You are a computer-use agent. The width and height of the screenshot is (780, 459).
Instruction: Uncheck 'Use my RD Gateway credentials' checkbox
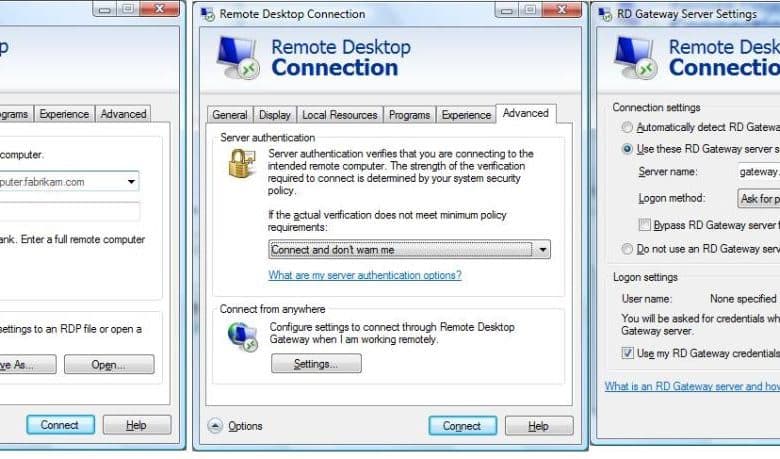[x=627, y=353]
